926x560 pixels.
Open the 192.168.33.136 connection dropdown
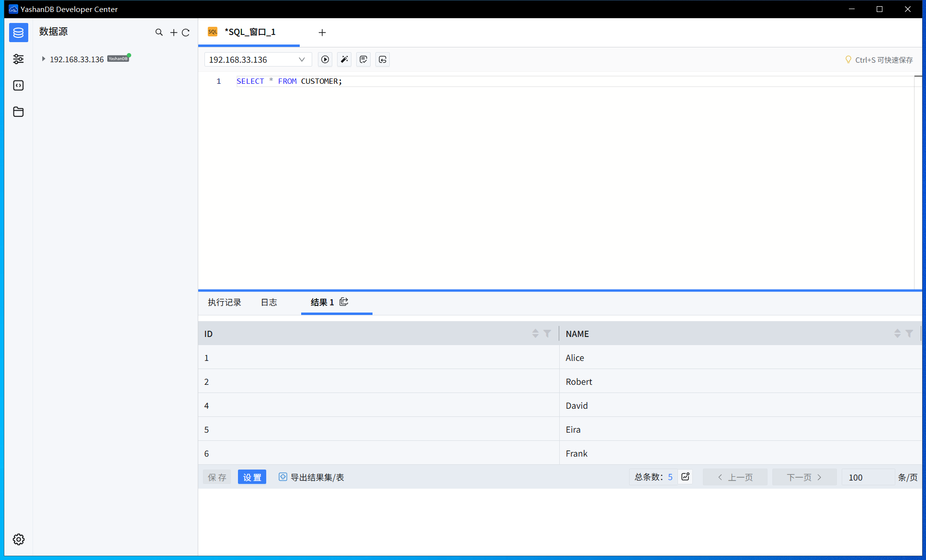click(258, 59)
